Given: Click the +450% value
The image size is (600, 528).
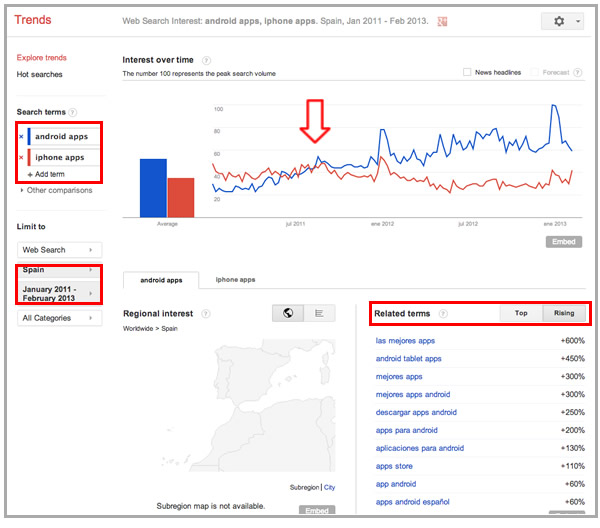Looking at the screenshot, I should coord(572,359).
